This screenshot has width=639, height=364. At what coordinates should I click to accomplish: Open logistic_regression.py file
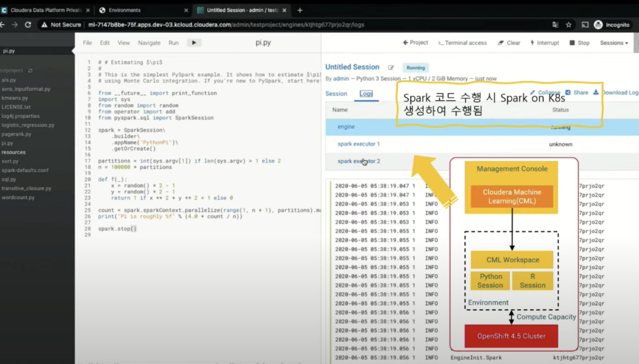(28, 125)
